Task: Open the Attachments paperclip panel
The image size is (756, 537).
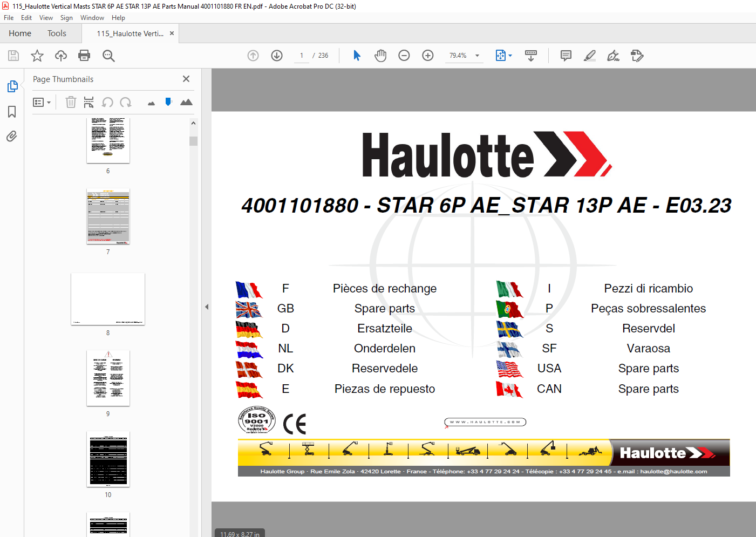Action: (x=12, y=136)
